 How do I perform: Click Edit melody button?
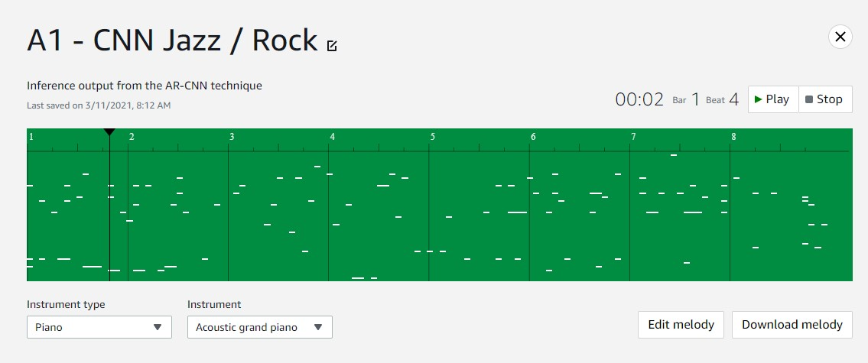coord(681,325)
